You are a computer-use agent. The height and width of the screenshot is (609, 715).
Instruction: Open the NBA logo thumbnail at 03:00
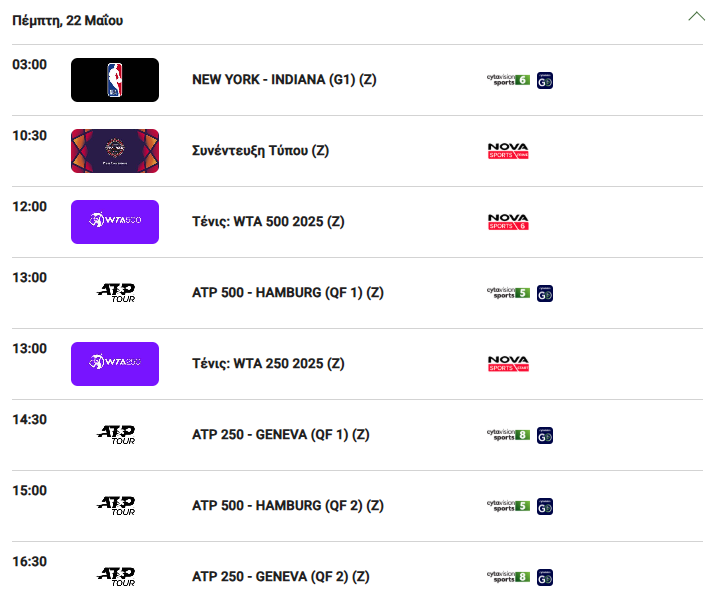tap(115, 80)
